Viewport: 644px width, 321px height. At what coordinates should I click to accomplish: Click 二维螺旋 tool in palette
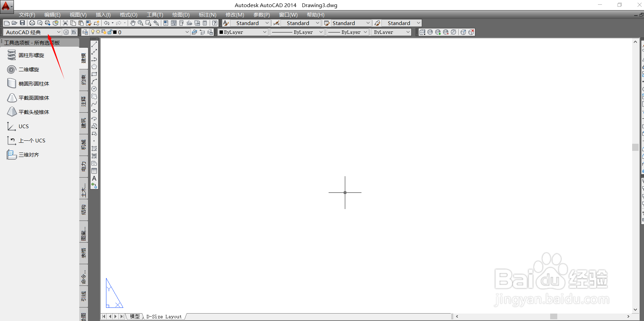pyautogui.click(x=23, y=69)
